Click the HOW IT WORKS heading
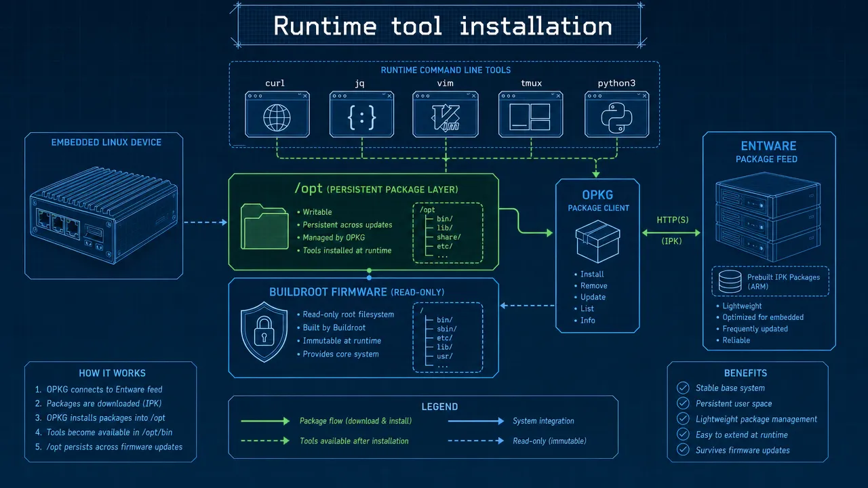This screenshot has width=868, height=488. pyautogui.click(x=112, y=373)
